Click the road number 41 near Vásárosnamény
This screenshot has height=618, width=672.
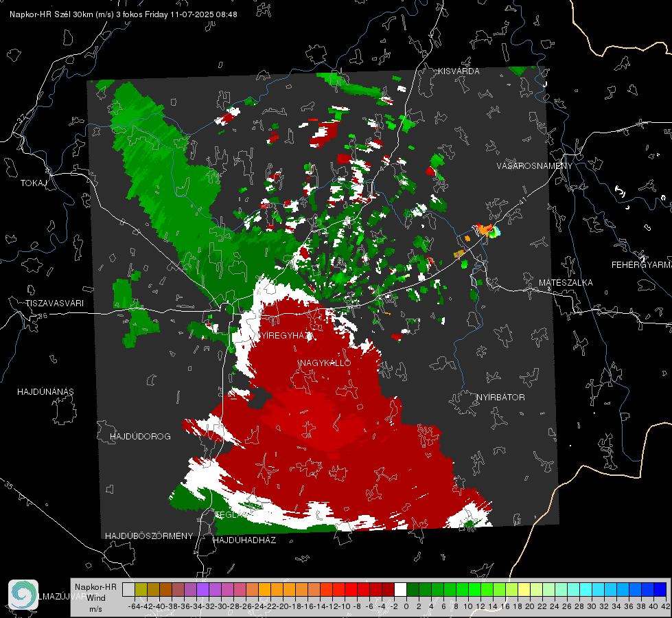point(522,201)
